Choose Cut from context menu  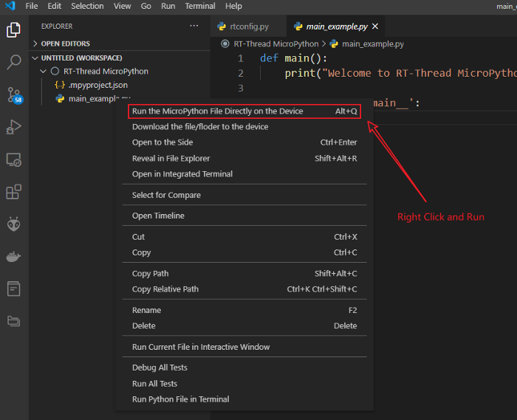(x=244, y=237)
